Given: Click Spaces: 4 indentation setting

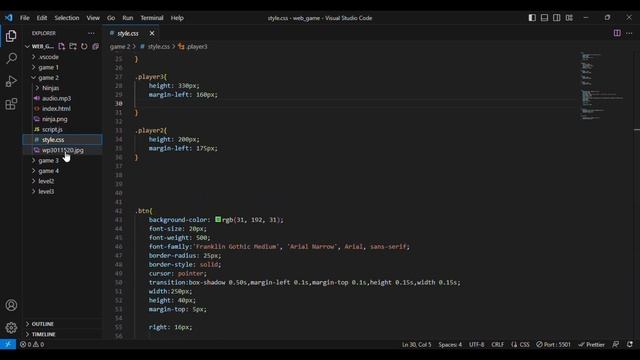Looking at the screenshot, I should (x=450, y=344).
